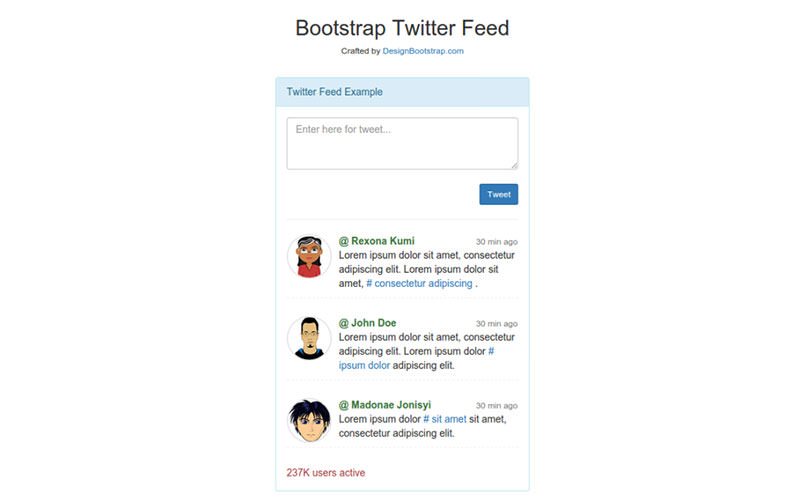
Task: Click the '@ Rexona Kumi' username
Action: [377, 241]
